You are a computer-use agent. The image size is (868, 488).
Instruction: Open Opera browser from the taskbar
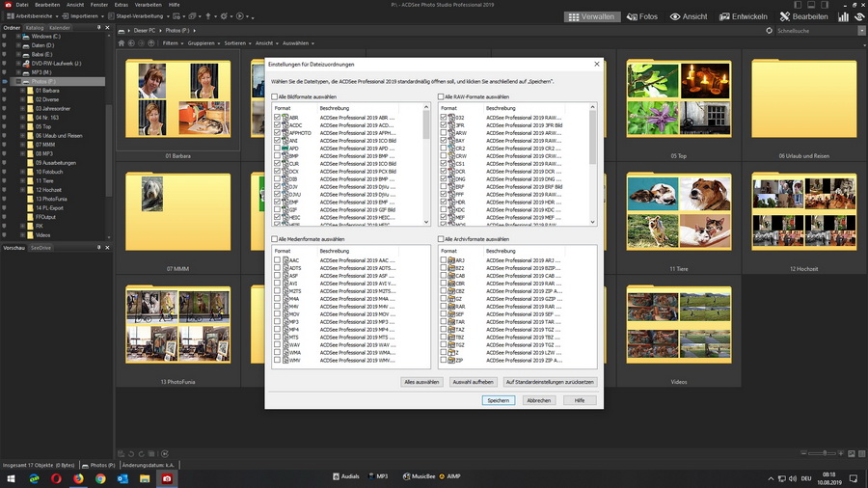tap(57, 477)
